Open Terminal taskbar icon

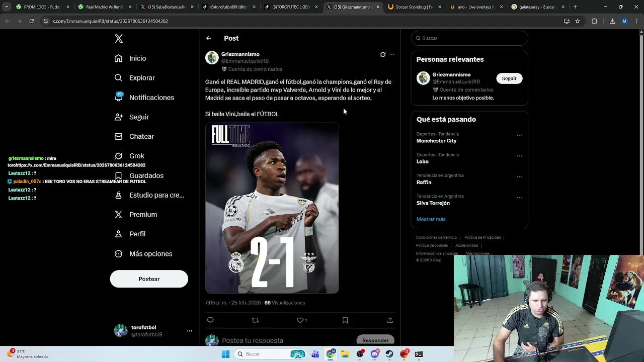point(419,354)
